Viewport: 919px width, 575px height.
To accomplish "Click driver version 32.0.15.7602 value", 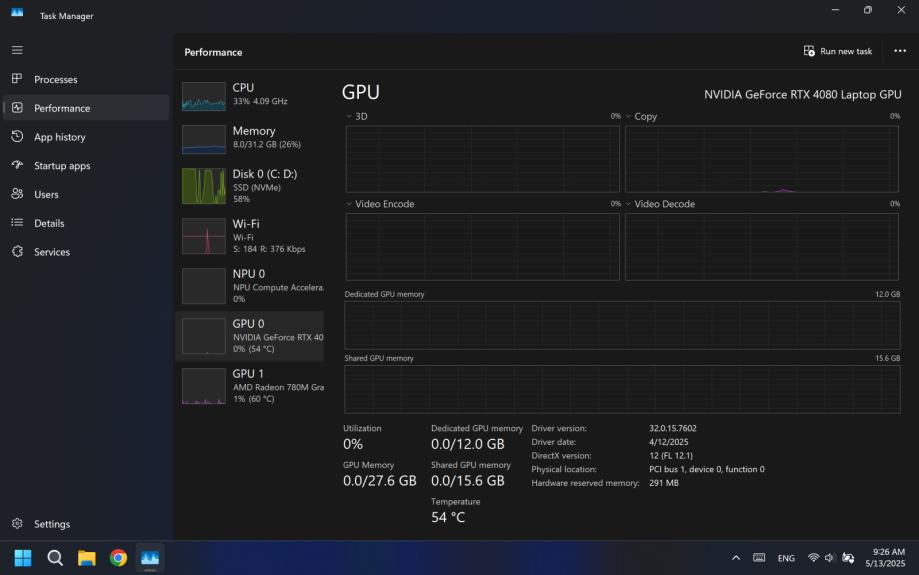I will tap(672, 428).
